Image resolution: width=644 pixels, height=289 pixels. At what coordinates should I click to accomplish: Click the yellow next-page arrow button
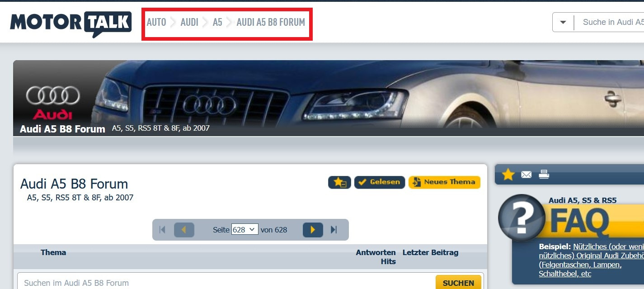pyautogui.click(x=313, y=230)
